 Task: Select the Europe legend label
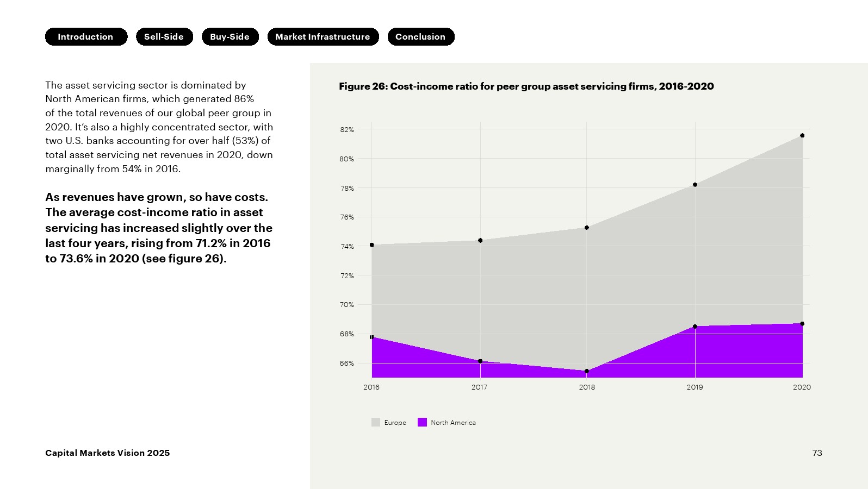click(395, 423)
